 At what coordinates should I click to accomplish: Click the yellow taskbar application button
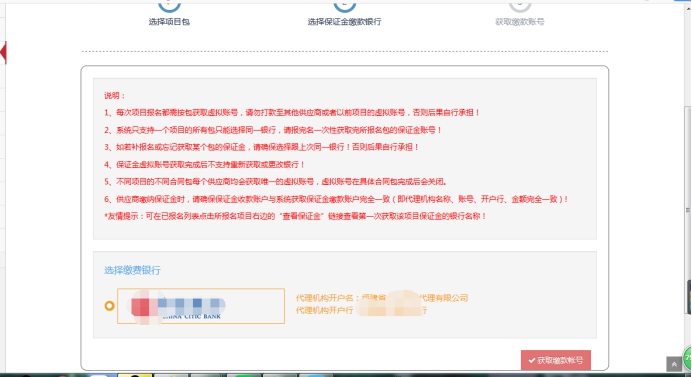click(x=135, y=375)
